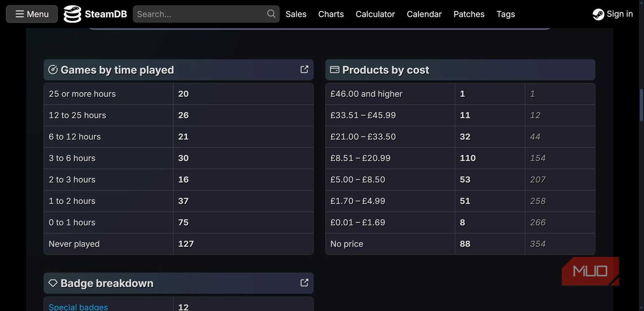Open the Calculator page
This screenshot has height=311, width=644.
[x=375, y=14]
